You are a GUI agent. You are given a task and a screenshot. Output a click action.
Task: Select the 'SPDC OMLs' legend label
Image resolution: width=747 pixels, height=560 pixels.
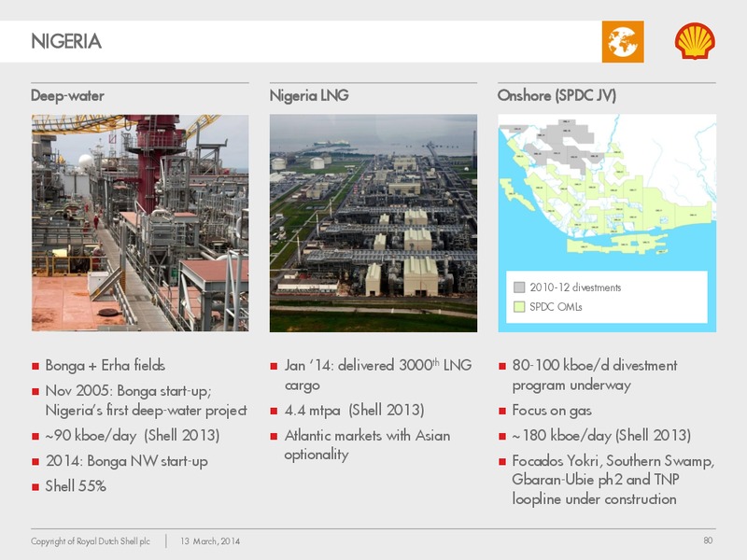point(556,307)
